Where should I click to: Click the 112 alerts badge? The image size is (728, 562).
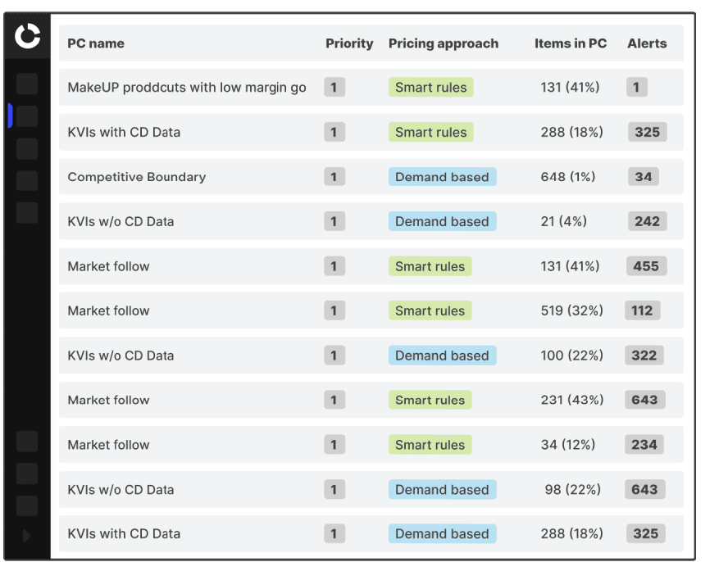click(642, 310)
